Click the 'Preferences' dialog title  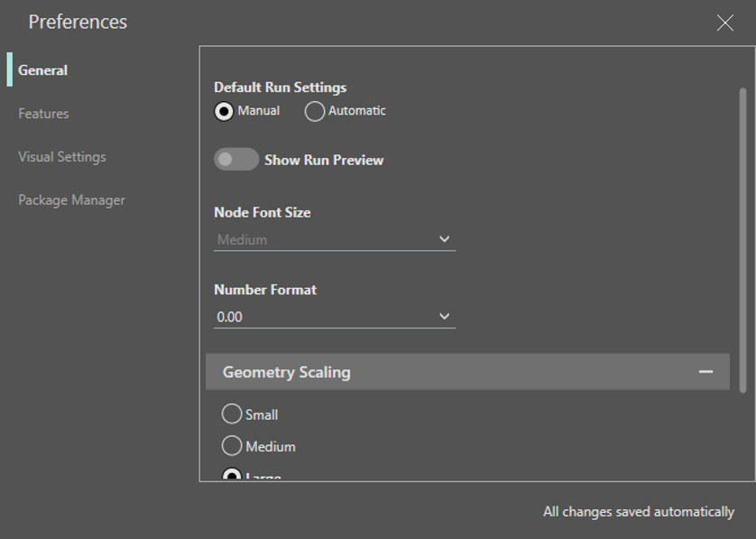(x=78, y=23)
